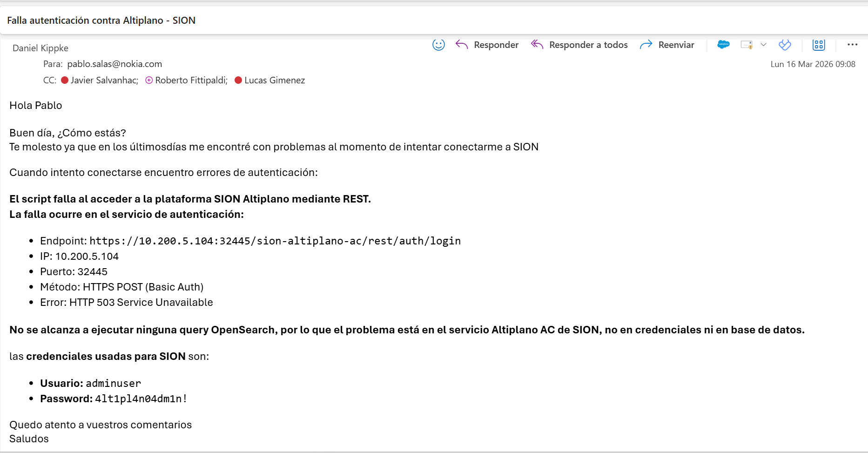The height and width of the screenshot is (453, 868).
Task: Click the SION login endpoint URL
Action: coord(275,241)
